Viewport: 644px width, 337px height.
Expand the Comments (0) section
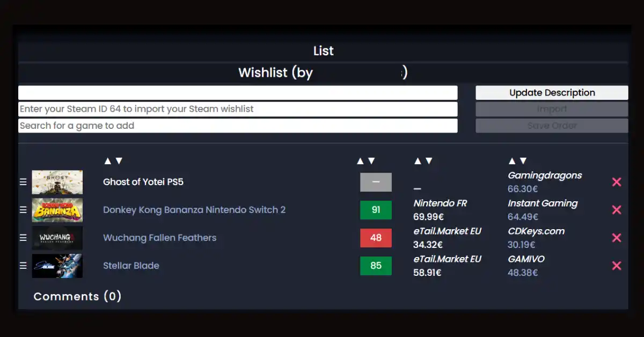(x=77, y=296)
